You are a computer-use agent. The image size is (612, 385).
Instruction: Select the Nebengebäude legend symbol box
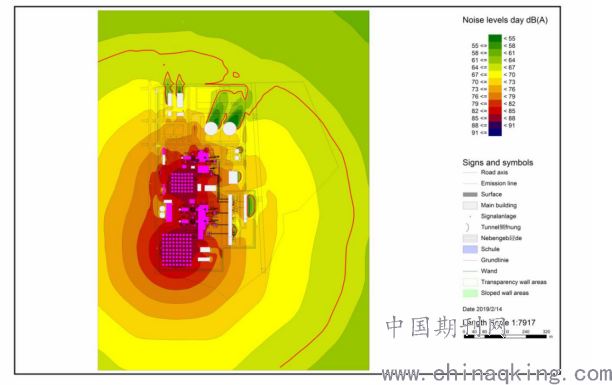pos(470,238)
